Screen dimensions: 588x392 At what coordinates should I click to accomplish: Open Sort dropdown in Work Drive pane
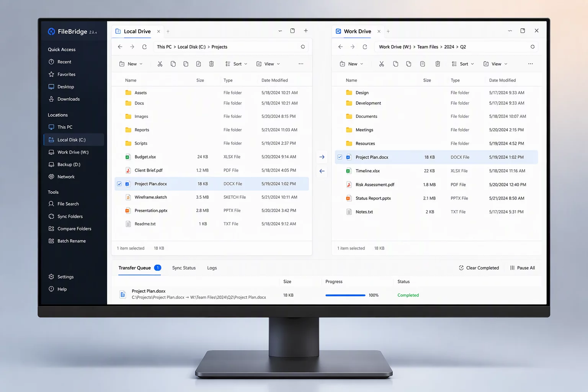pos(463,64)
